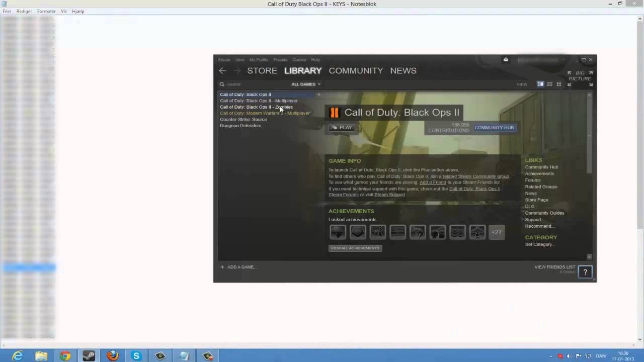Open the eighth locked achievement icon
Image resolution: width=644 pixels, height=362 pixels.
point(477,232)
